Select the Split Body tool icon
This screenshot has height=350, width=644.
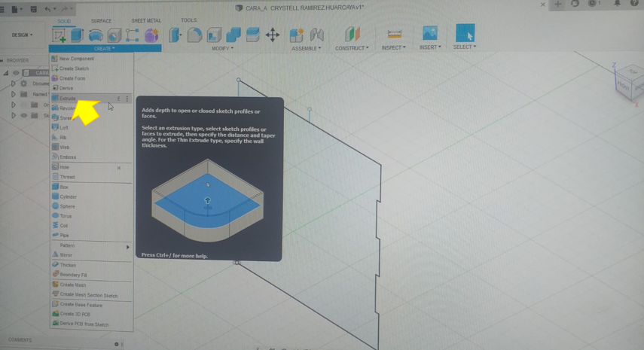pos(252,35)
